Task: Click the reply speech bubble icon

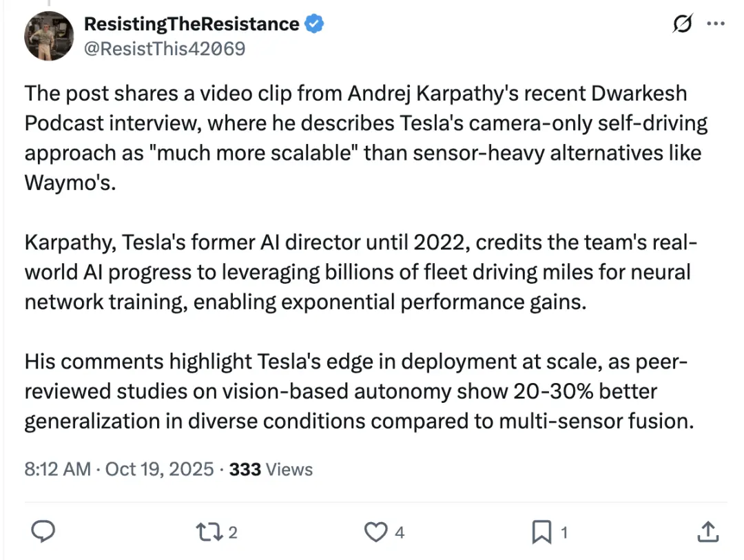Action: tap(44, 531)
